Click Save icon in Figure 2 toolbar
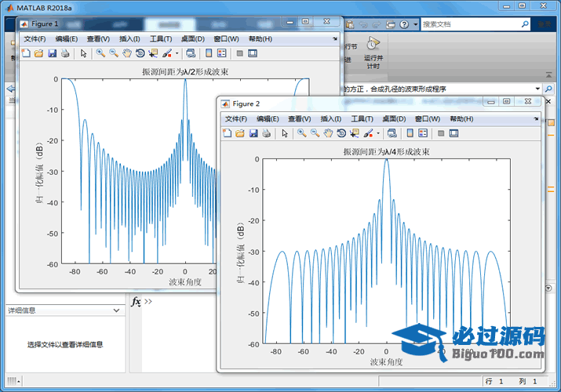 [x=253, y=133]
